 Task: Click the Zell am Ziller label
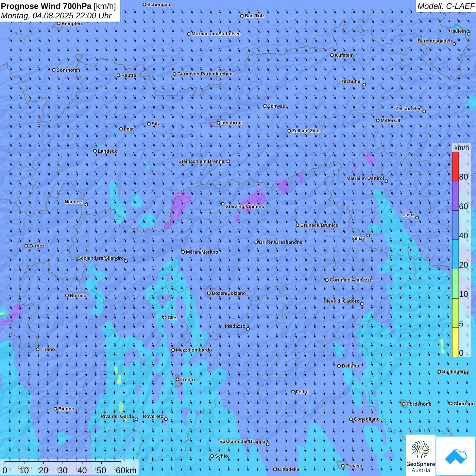[306, 131]
